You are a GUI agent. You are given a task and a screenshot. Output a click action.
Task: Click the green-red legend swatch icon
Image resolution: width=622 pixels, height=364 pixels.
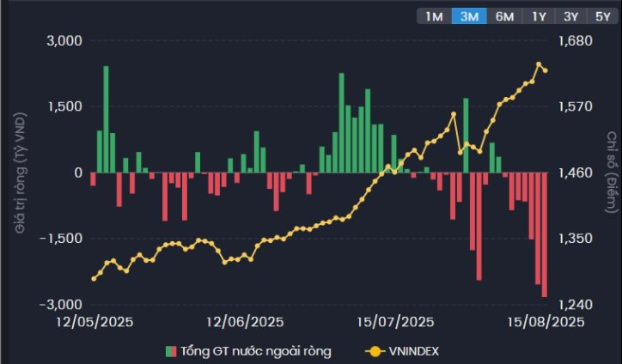(171, 350)
